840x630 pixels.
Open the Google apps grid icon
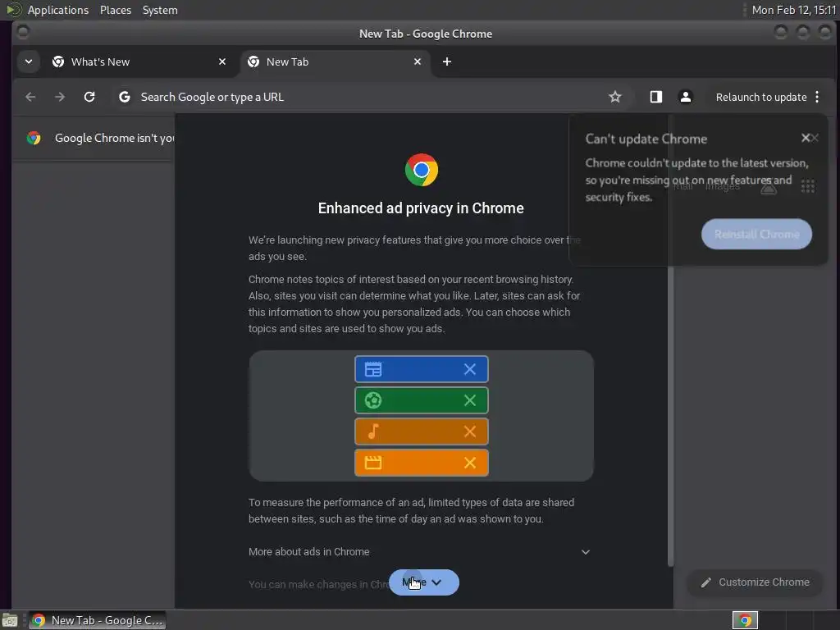click(x=808, y=186)
